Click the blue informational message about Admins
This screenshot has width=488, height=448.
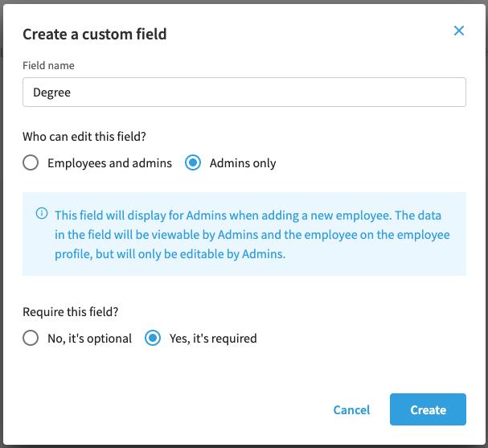pyautogui.click(x=252, y=234)
